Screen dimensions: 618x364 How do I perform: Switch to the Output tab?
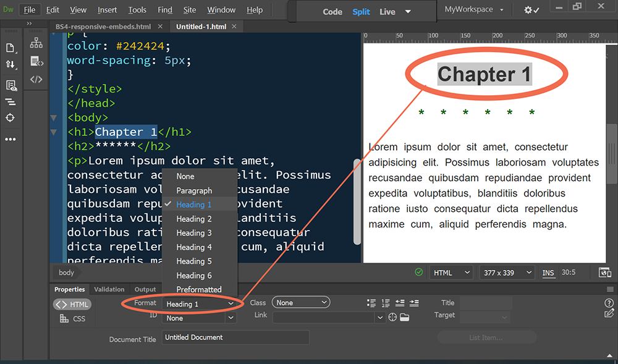(145, 289)
